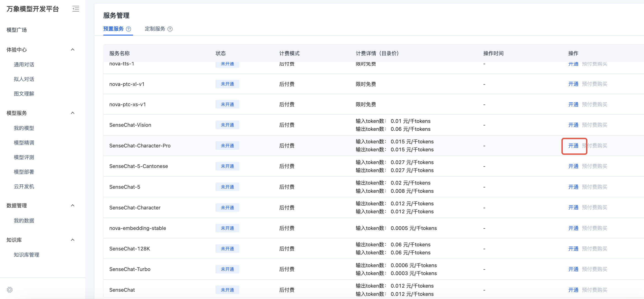Switch to the 预置服务 tab

[114, 29]
